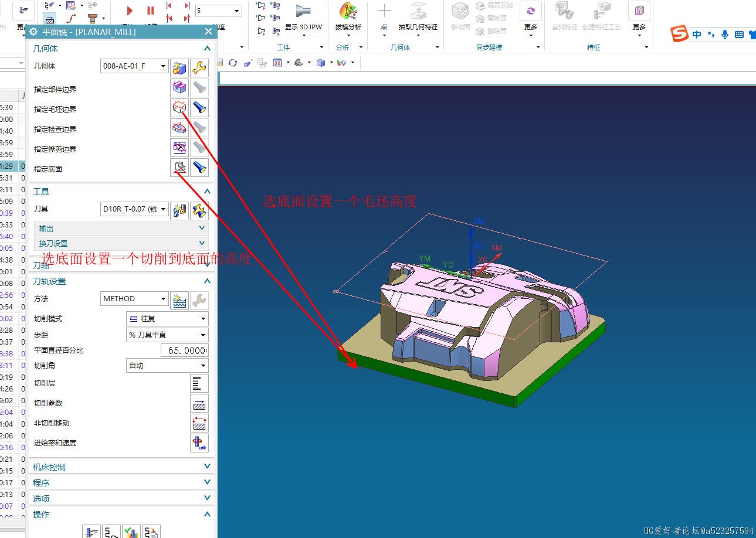Click the Sogou input method S logo
The image size is (756, 538).
click(x=680, y=35)
